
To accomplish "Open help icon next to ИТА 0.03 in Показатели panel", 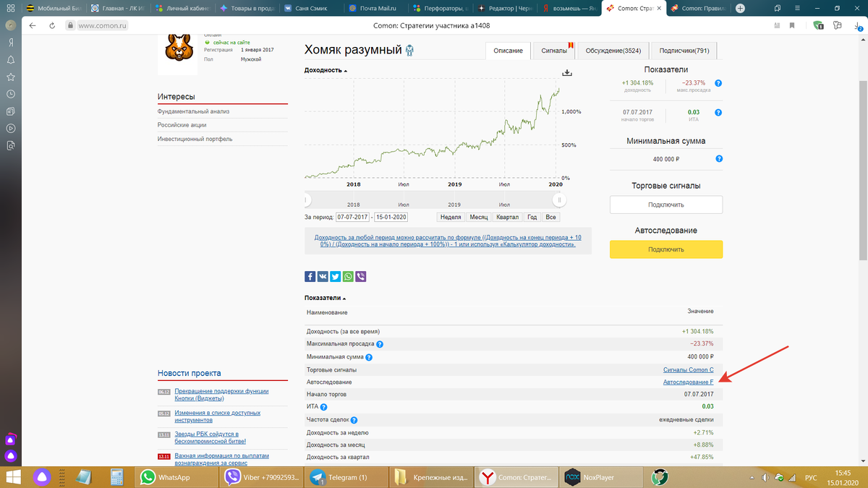I will coord(718,113).
